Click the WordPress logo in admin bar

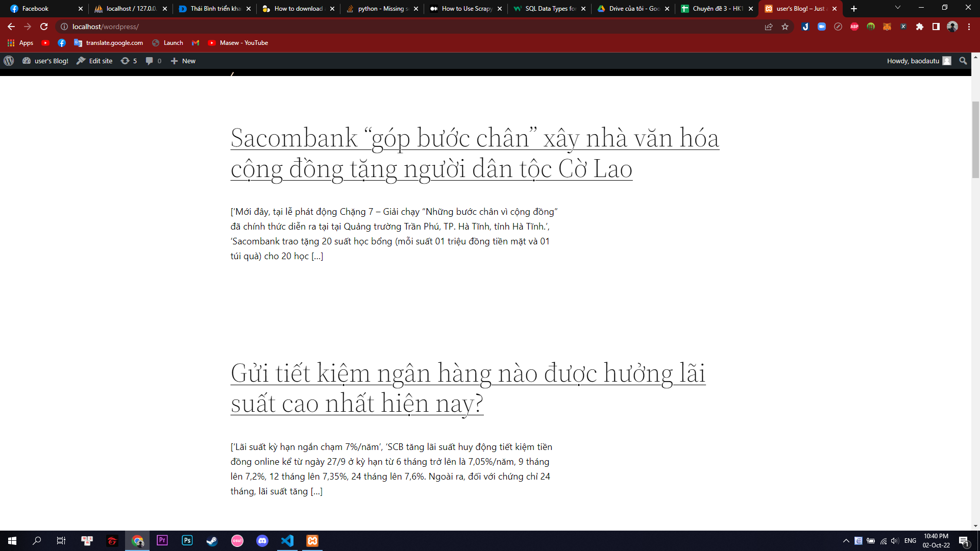[9, 61]
